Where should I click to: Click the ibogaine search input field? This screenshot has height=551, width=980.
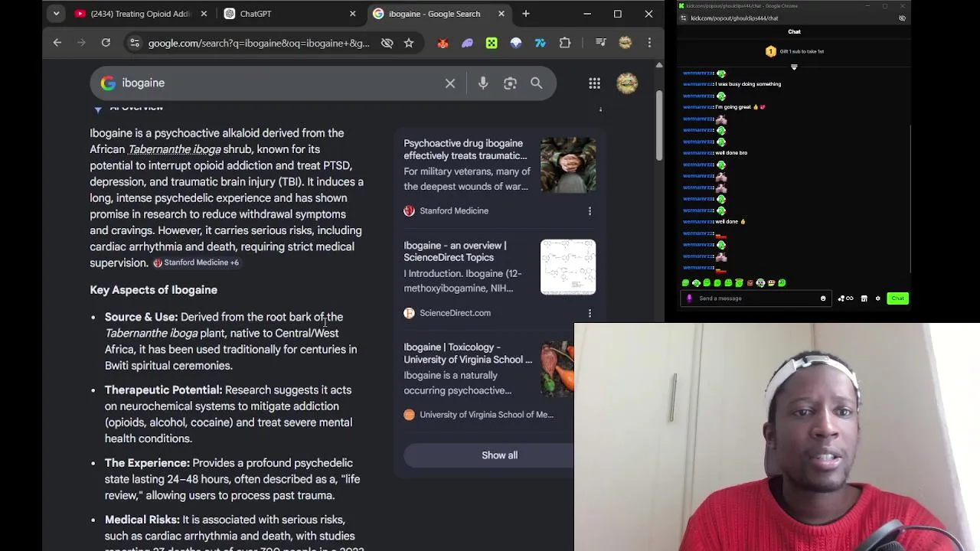tap(279, 83)
